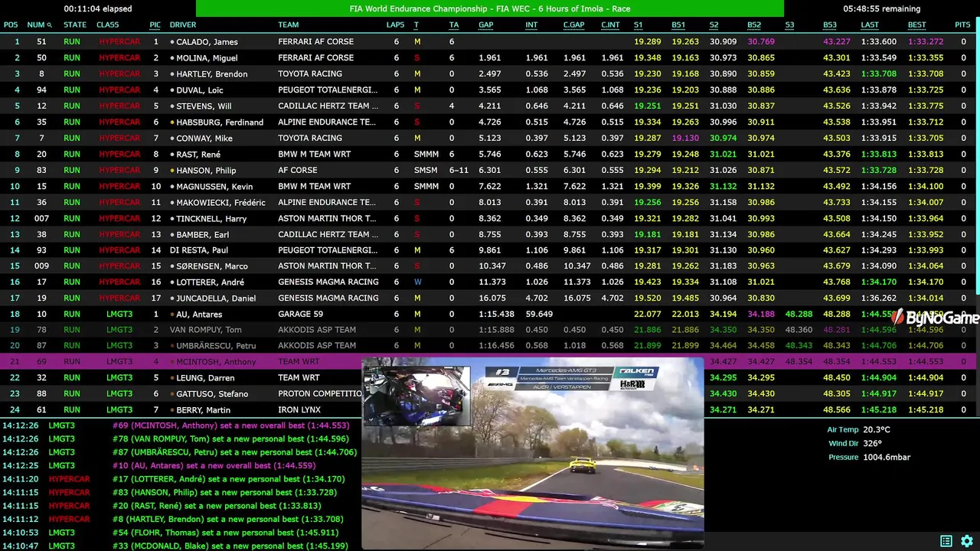Open the list view icon beside settings gear

tap(946, 541)
